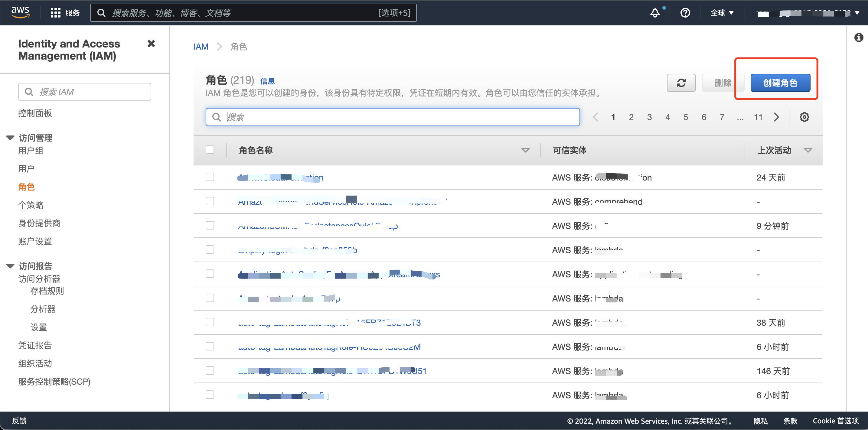Open 凭证报告 in sidebar
The height and width of the screenshot is (430, 868).
(35, 345)
